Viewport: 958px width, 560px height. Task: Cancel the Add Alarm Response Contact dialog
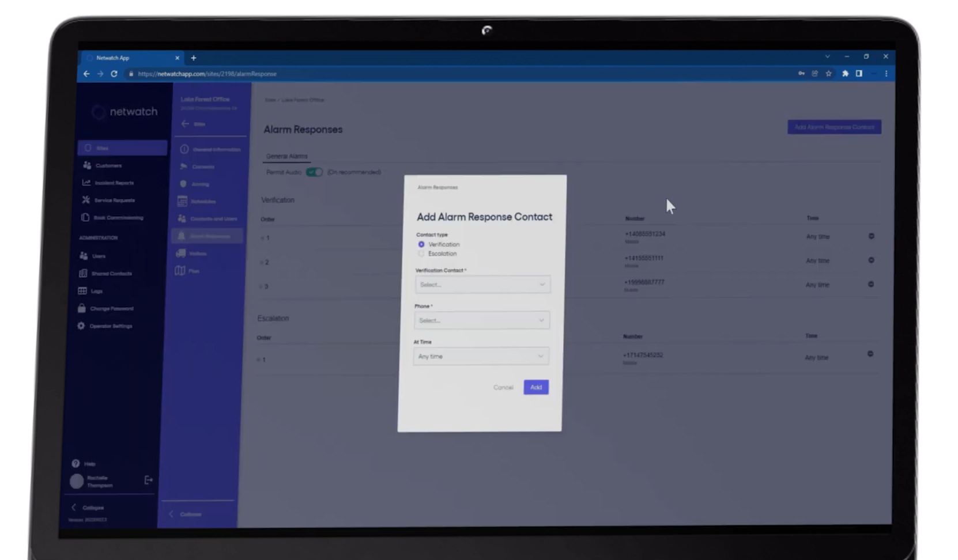coord(503,387)
